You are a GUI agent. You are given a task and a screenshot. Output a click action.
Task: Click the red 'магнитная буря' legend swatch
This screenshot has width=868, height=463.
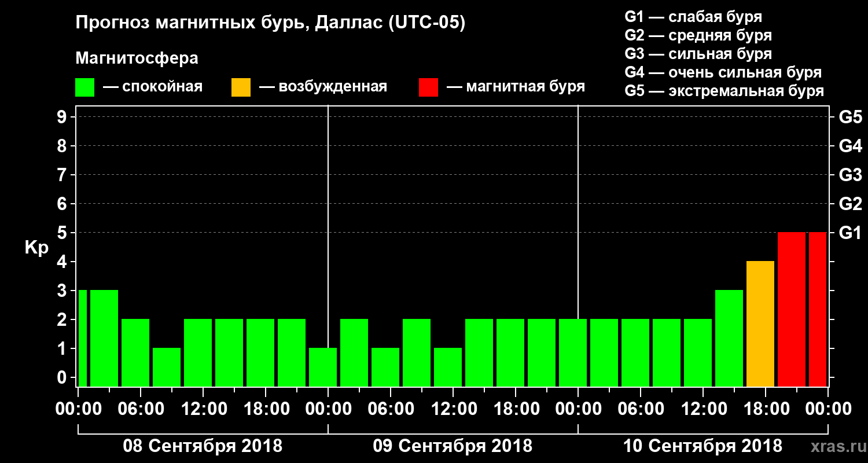click(429, 87)
